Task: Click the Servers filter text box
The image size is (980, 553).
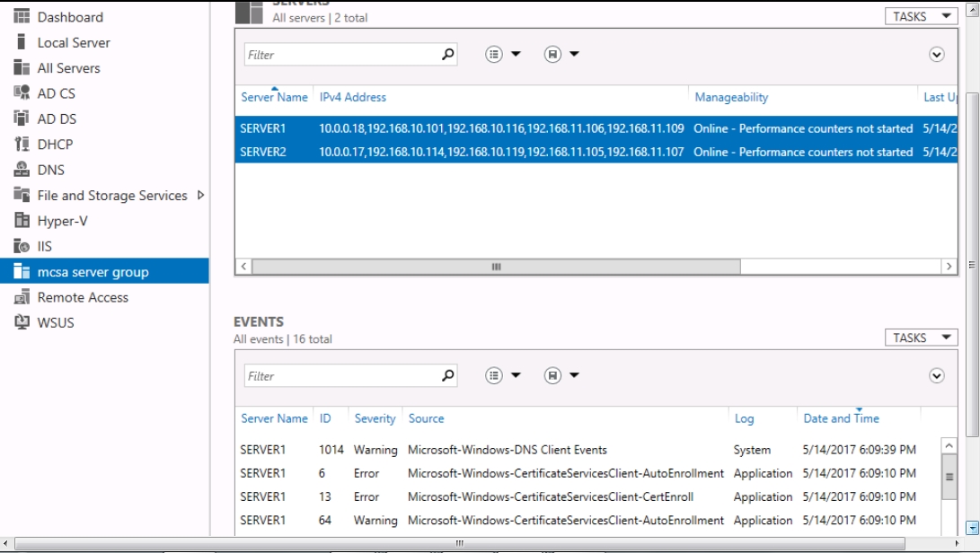Action: [x=342, y=55]
